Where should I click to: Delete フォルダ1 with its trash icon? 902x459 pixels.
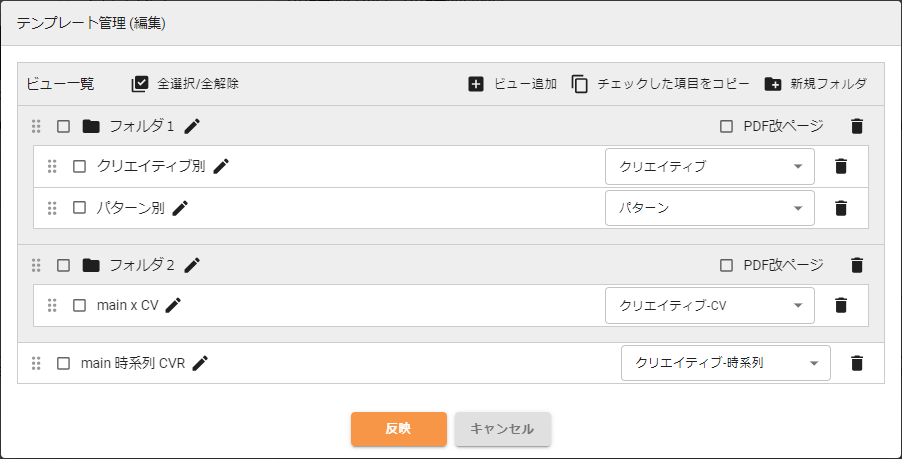[857, 126]
